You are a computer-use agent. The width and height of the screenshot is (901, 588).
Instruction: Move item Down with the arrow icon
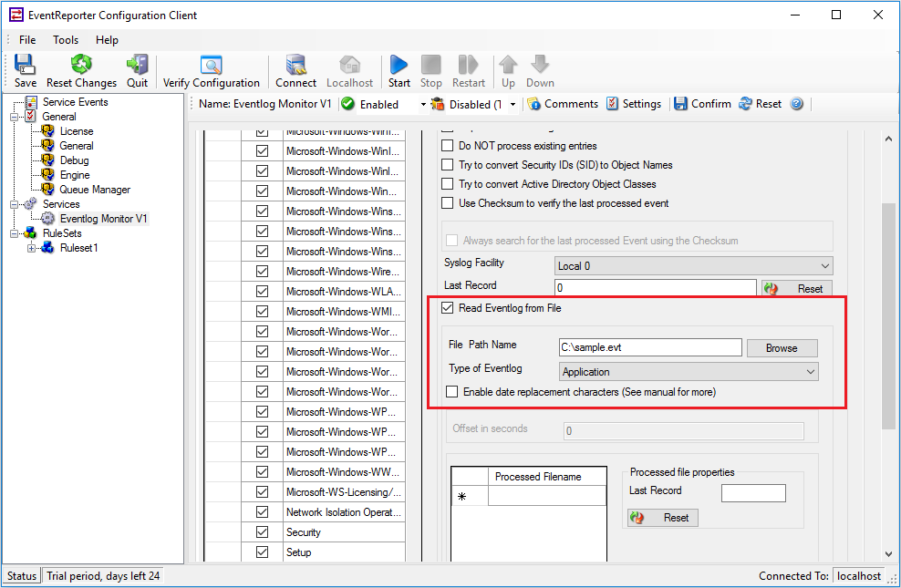pyautogui.click(x=540, y=70)
